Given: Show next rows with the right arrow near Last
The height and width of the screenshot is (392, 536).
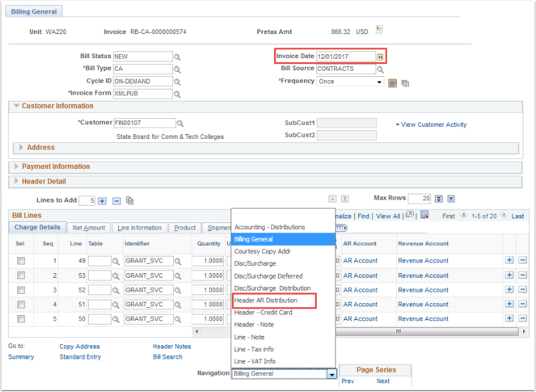Looking at the screenshot, I should [504, 215].
